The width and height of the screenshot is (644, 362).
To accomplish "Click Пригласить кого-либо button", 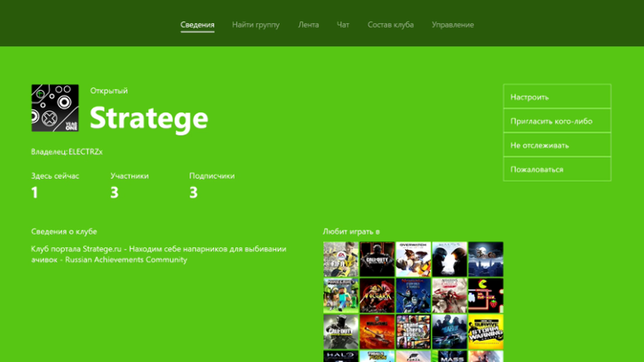I will click(x=557, y=121).
